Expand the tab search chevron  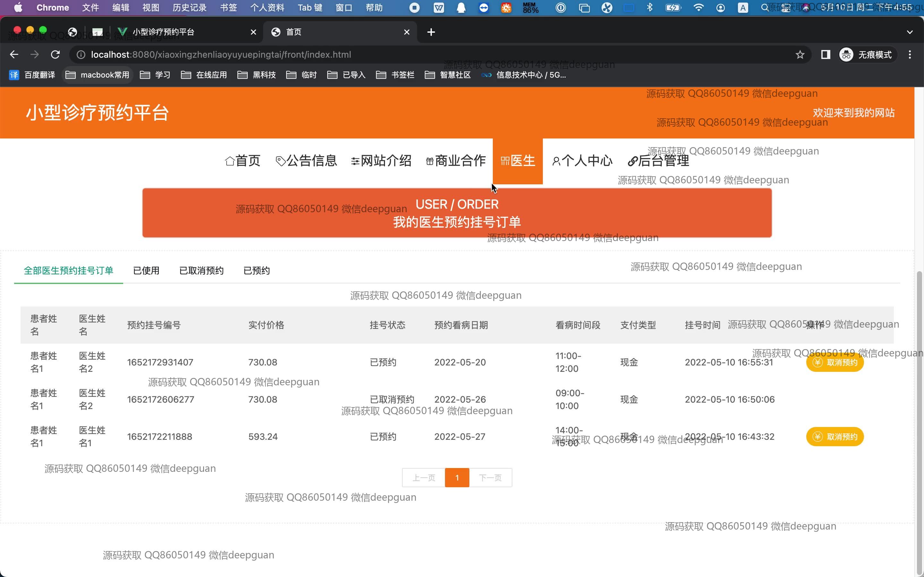click(910, 32)
